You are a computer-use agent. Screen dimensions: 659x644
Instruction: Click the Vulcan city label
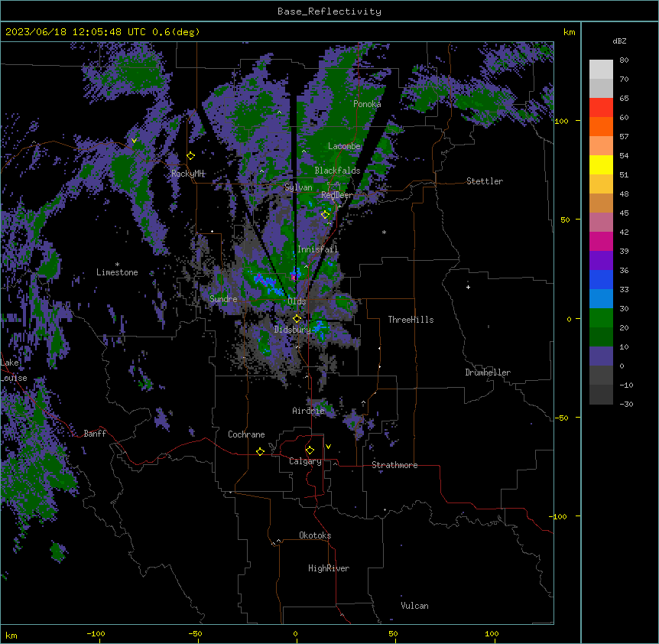pos(415,606)
